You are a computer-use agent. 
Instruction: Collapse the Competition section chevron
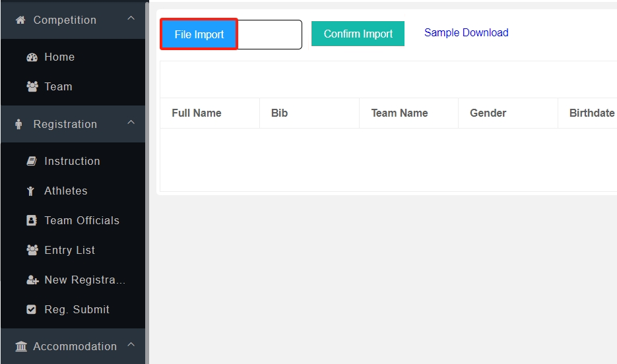point(131,19)
